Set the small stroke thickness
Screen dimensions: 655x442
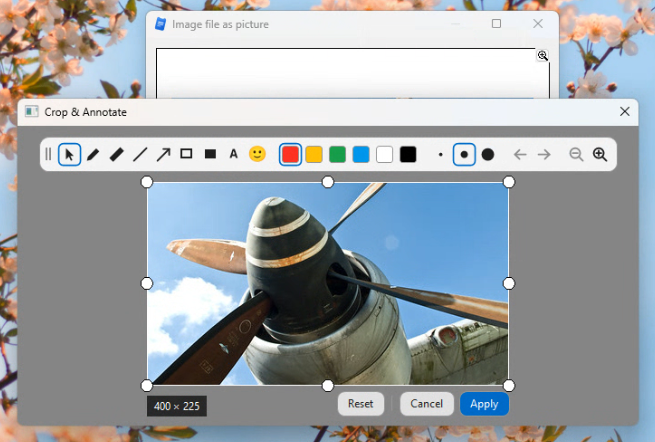(x=441, y=155)
